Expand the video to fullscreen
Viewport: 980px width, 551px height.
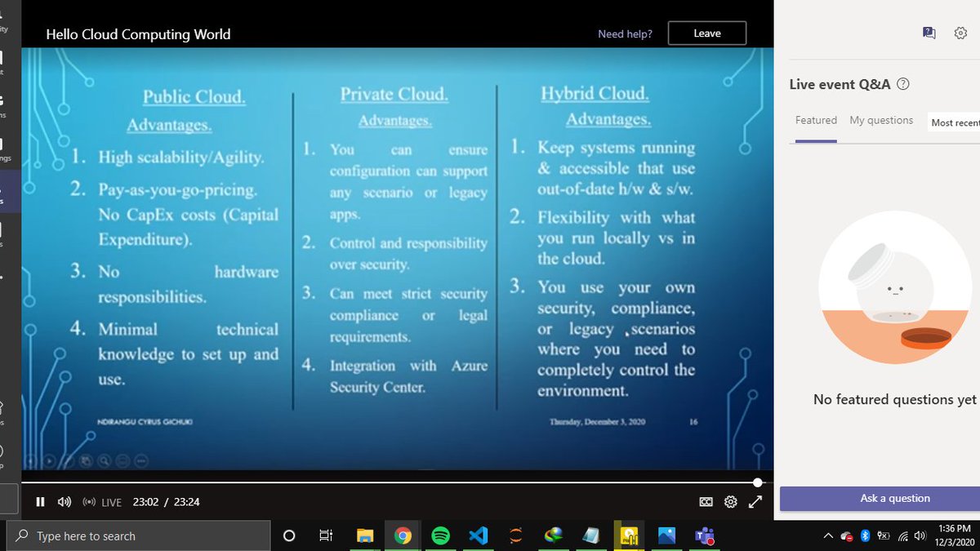[755, 502]
